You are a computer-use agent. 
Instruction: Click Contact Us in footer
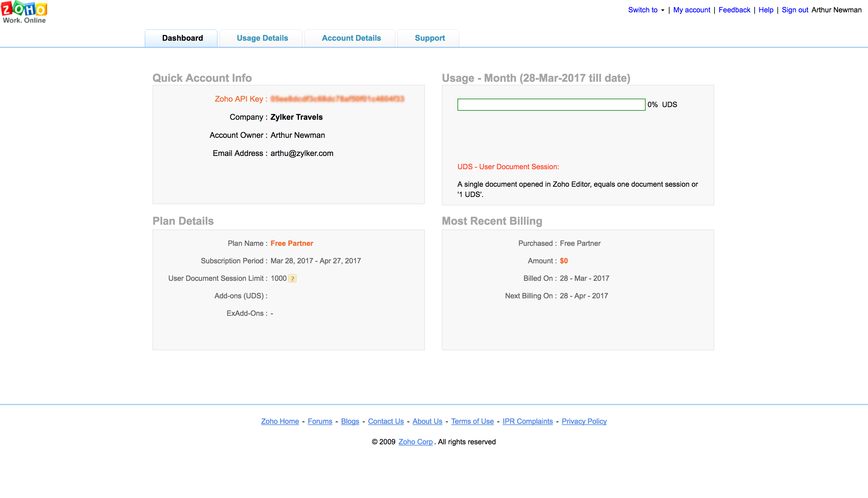(385, 421)
